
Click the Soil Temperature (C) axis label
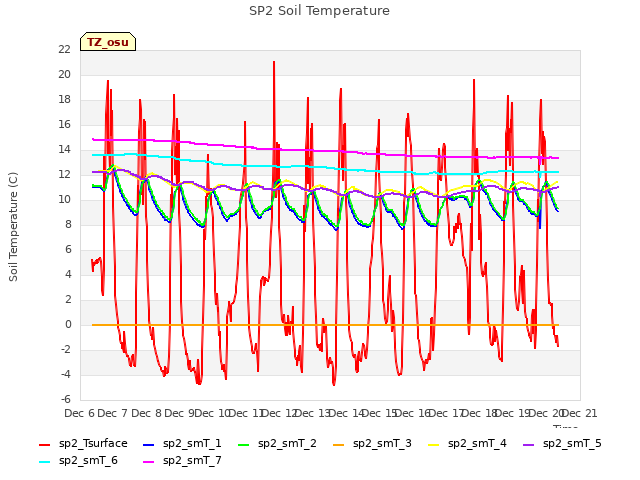13,227
